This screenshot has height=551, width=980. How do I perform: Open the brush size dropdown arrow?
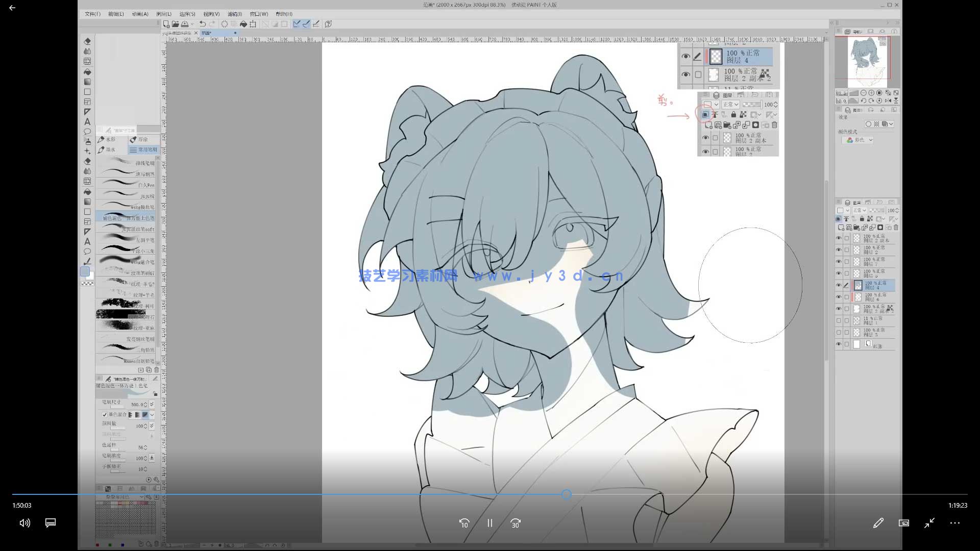point(152,405)
